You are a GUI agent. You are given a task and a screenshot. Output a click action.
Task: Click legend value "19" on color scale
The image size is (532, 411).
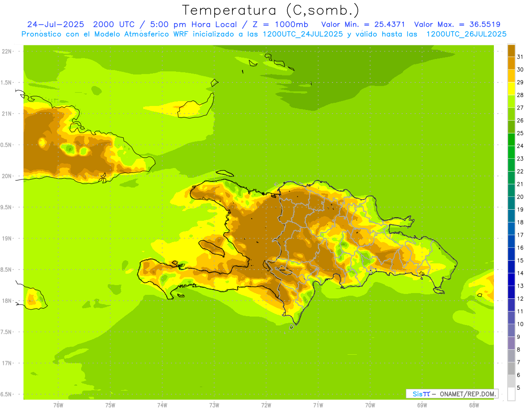[520, 210]
